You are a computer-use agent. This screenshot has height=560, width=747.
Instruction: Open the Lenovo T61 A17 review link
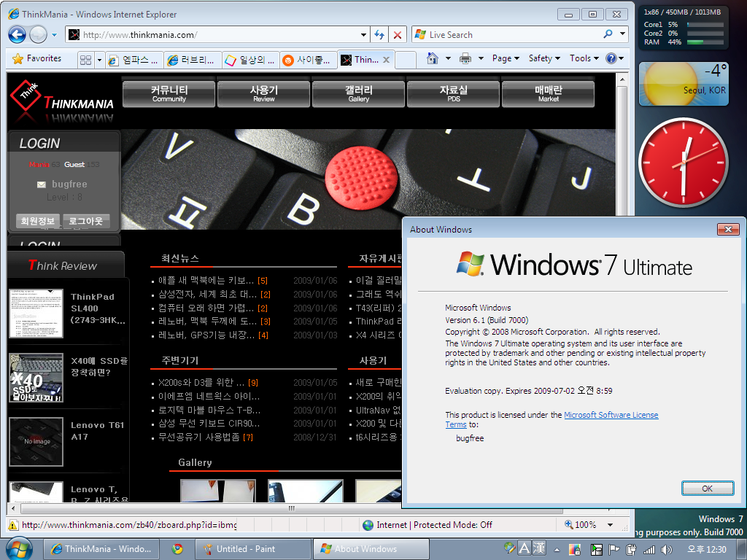point(98,431)
